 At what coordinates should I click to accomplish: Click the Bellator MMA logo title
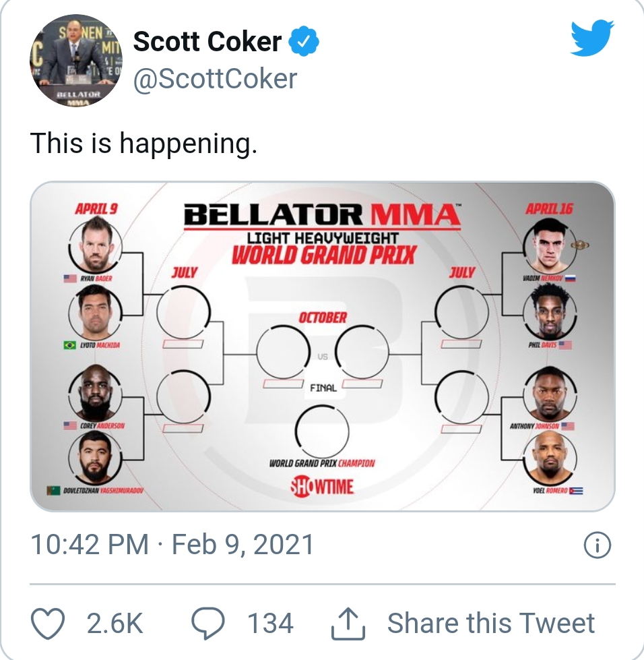(322, 215)
